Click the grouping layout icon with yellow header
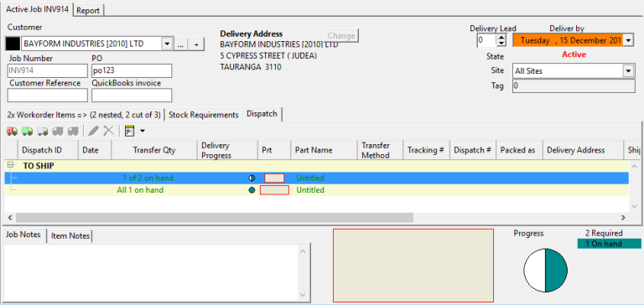The height and width of the screenshot is (305, 644). click(x=129, y=132)
